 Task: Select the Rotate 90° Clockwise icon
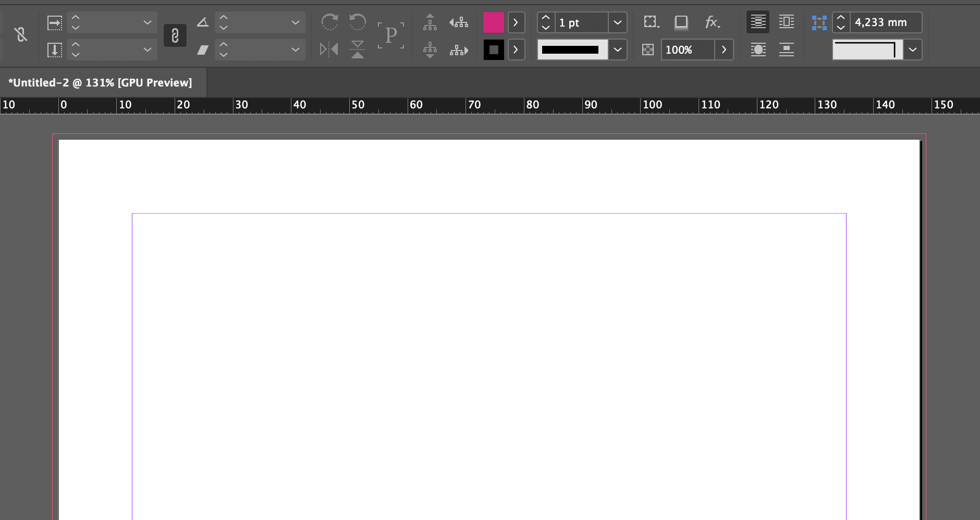coord(330,22)
